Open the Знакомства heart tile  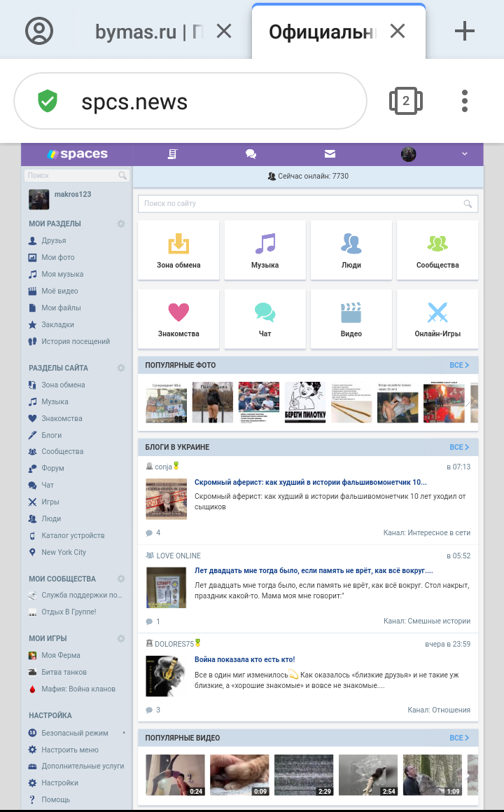point(178,318)
